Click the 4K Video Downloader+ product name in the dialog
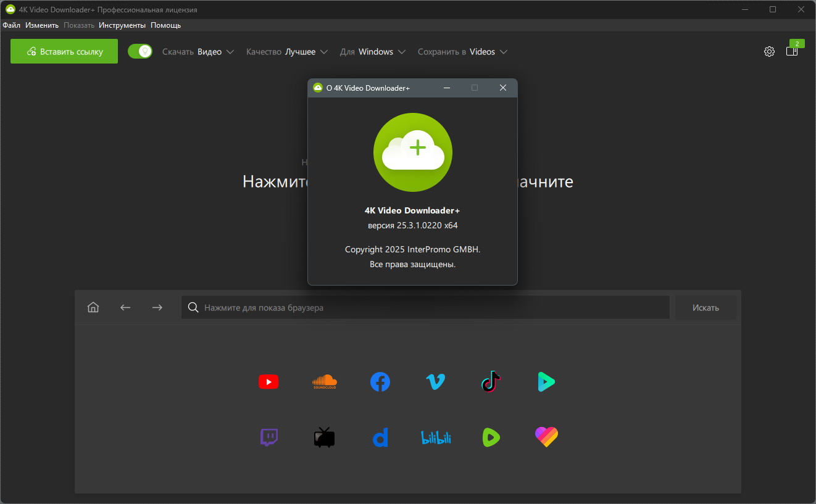 click(412, 210)
